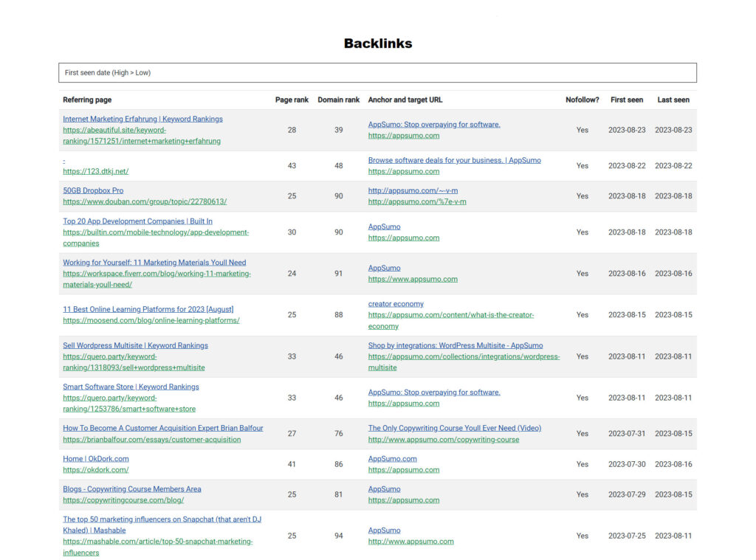Viewport: 756px width, 560px height.
Task: Sort table by Domain rank column
Action: click(338, 100)
